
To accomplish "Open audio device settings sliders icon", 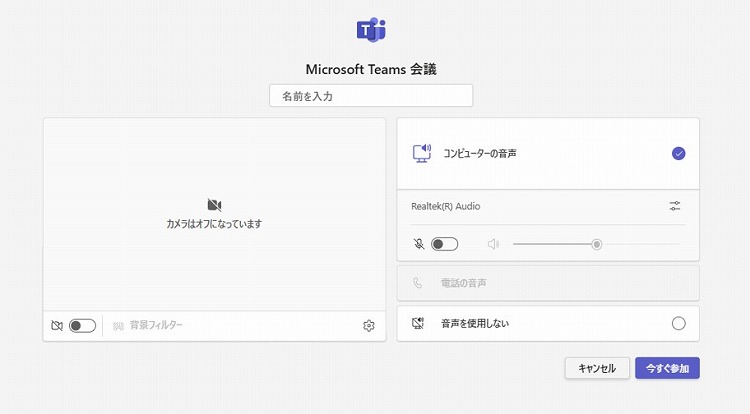I will 675,206.
